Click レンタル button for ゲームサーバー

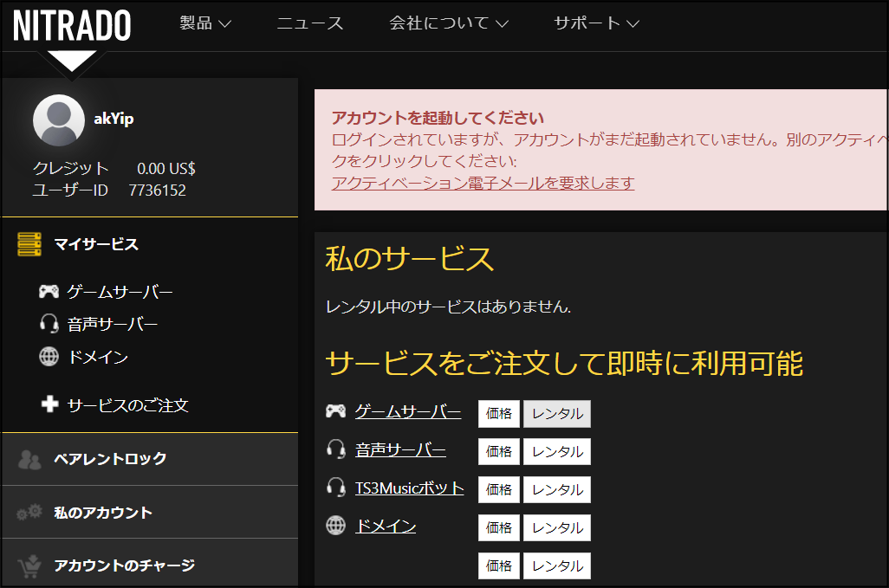click(557, 414)
